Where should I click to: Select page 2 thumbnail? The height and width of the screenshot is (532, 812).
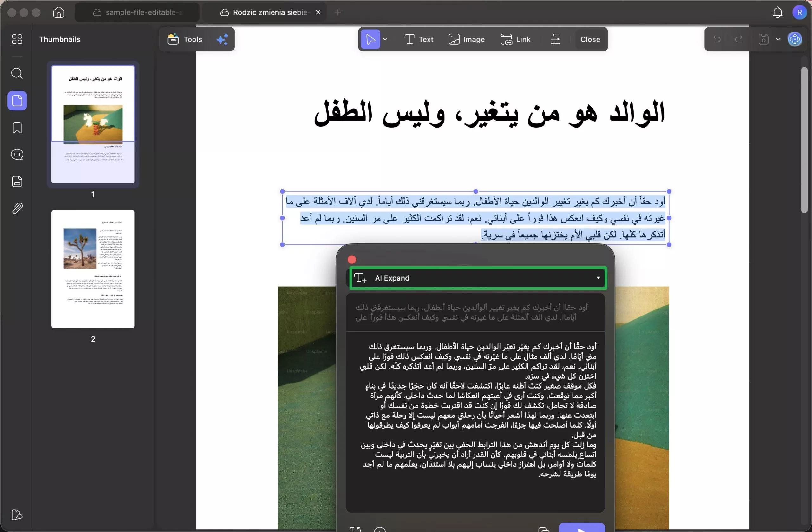point(93,269)
